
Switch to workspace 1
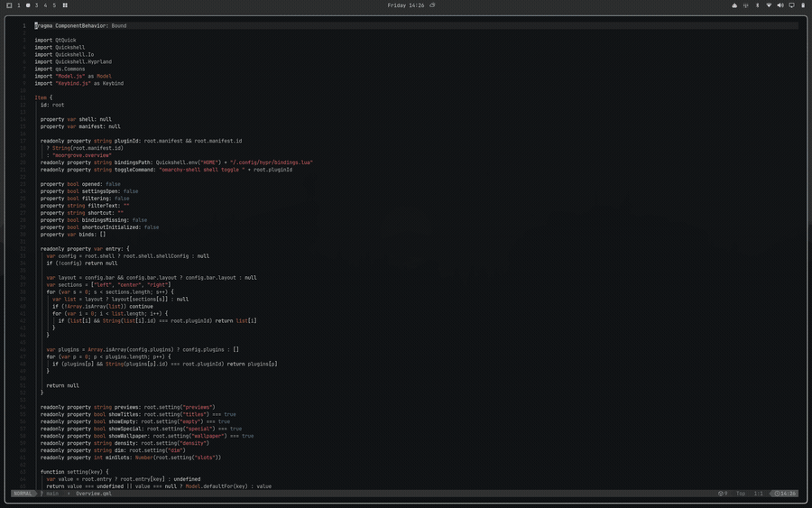(x=19, y=5)
